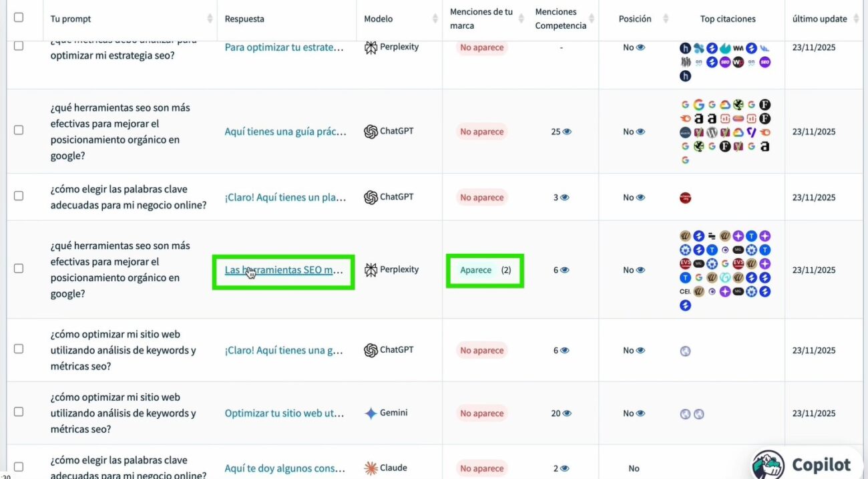Open the Copilot assistant icon

tap(768, 465)
